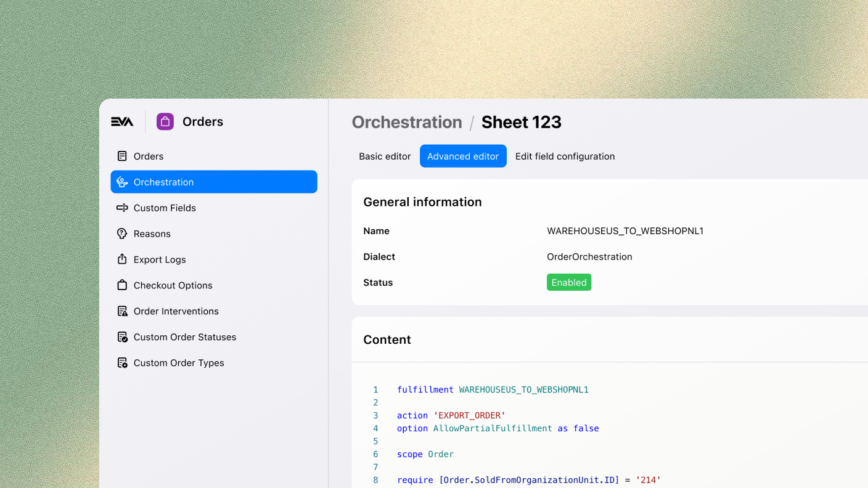Switch to the Basic editor tab
Image resolution: width=868 pixels, height=488 pixels.
click(x=385, y=157)
